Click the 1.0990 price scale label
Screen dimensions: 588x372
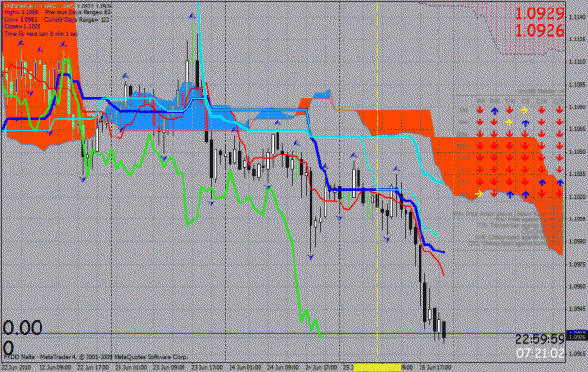(578, 241)
